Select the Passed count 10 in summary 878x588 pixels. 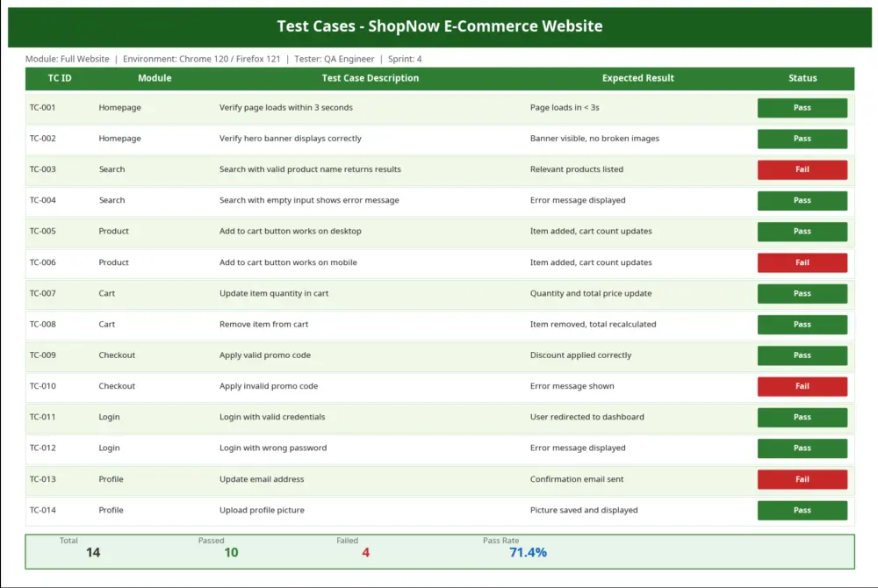click(231, 552)
